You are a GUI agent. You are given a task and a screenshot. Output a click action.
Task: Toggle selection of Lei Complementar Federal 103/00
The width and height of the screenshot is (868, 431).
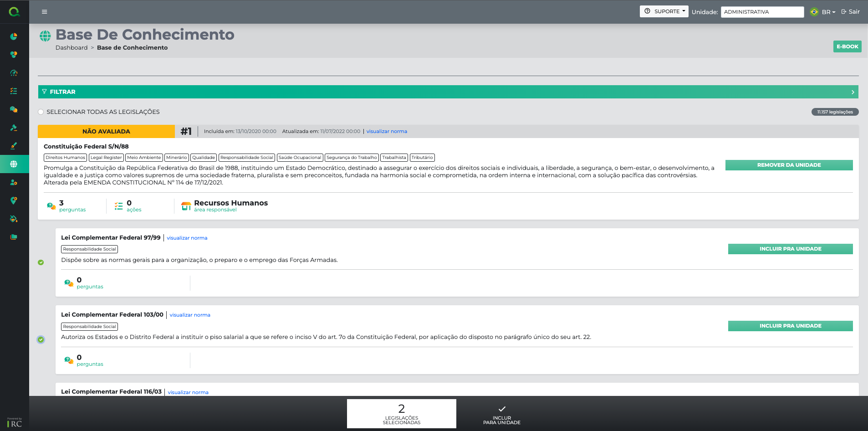41,339
